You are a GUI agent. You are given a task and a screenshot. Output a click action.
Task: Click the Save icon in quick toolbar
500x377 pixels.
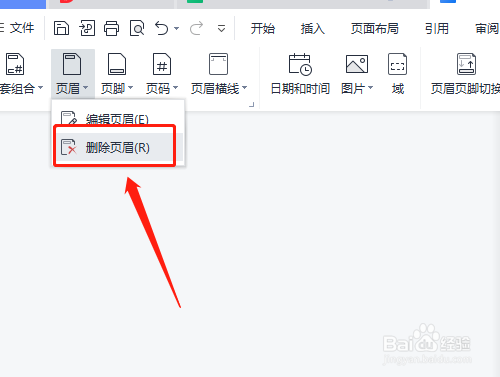[61, 28]
